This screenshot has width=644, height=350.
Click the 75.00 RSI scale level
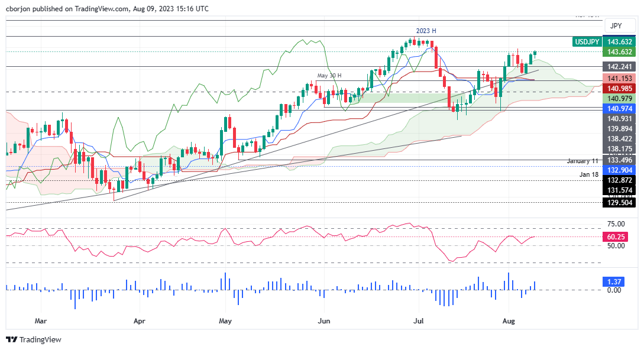pyautogui.click(x=615, y=224)
